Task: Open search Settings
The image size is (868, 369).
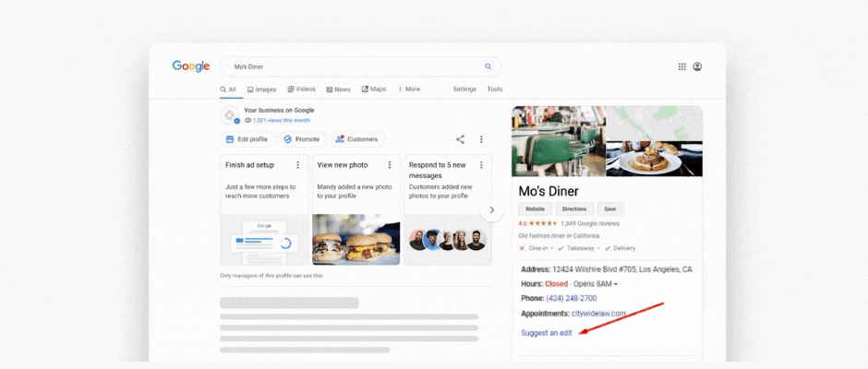Action: tap(464, 89)
